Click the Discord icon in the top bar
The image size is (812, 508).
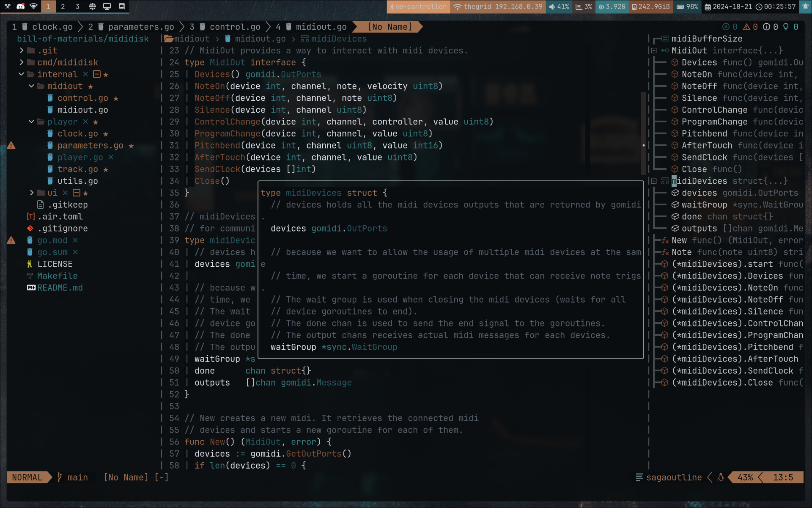(x=20, y=6)
